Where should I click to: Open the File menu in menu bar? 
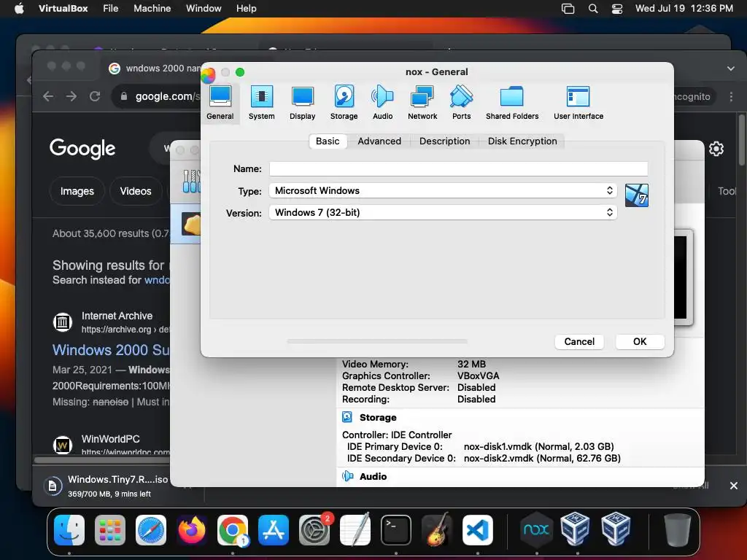click(x=111, y=9)
